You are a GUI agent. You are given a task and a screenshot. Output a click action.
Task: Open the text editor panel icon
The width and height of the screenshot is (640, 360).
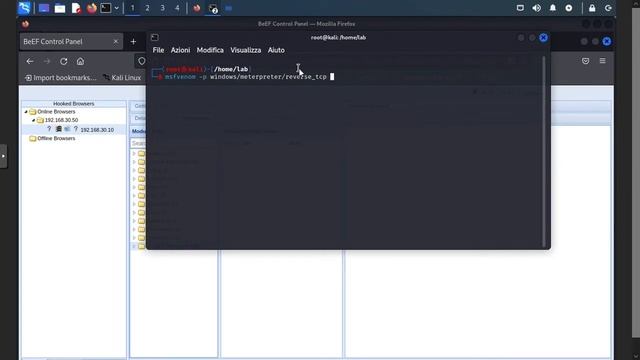76,8
